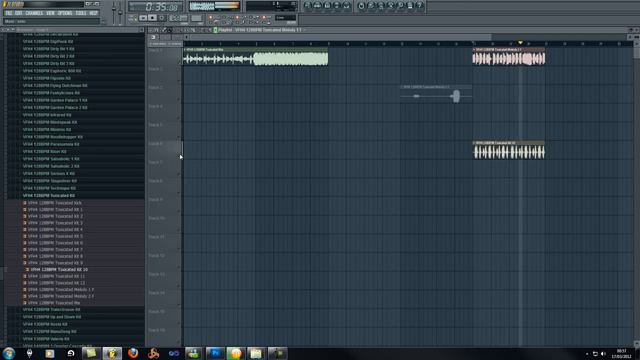Screen dimensions: 640x360
Task: Toggle the mute switch of Track 2
Action: [179, 81]
